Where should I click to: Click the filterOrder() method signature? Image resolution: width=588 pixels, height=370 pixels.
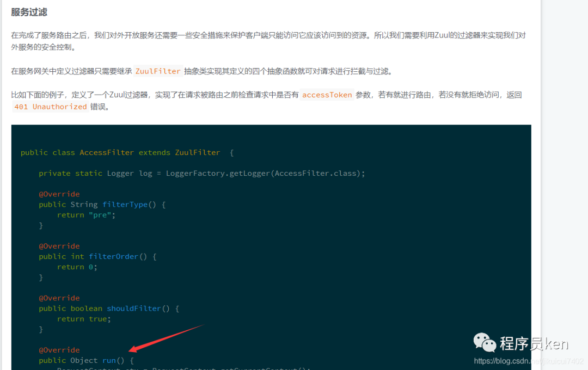click(97, 257)
